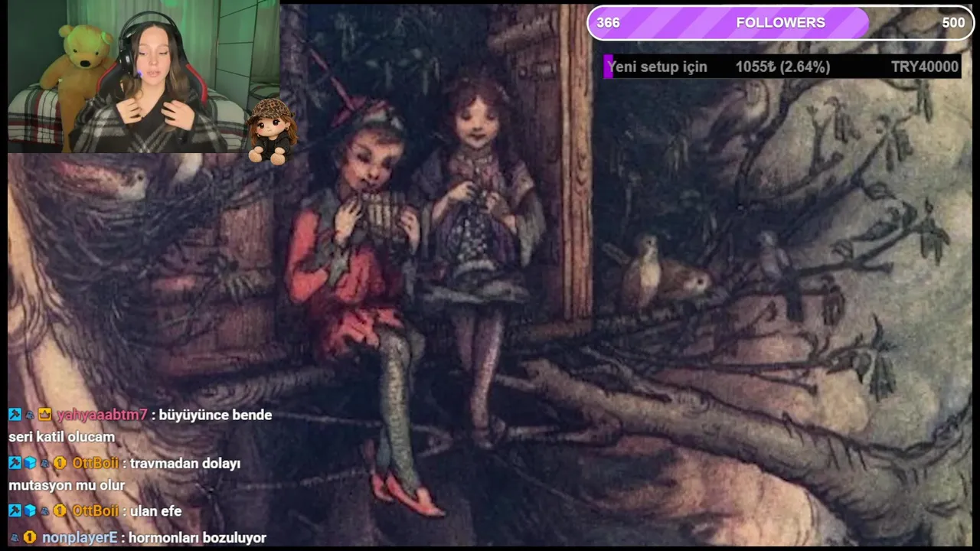Click the chat text 'seri katil olucam'
980x551 pixels.
[x=62, y=437]
